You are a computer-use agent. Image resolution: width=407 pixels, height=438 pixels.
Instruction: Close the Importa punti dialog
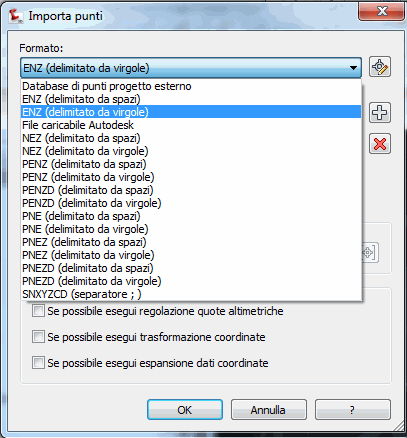pos(382,12)
